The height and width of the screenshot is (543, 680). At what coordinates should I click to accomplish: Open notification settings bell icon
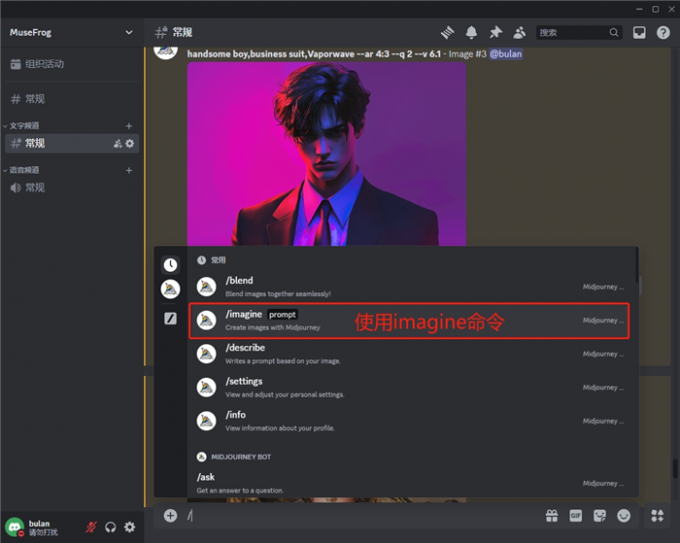[471, 32]
